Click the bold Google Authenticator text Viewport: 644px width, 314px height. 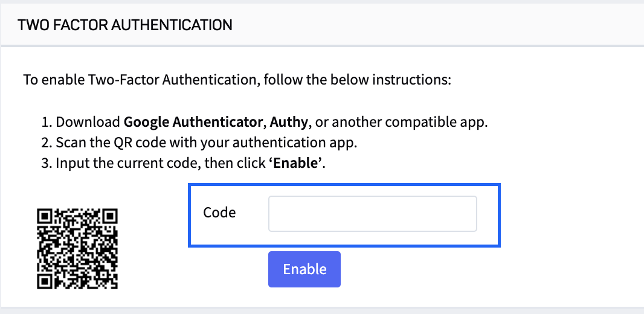coord(193,122)
